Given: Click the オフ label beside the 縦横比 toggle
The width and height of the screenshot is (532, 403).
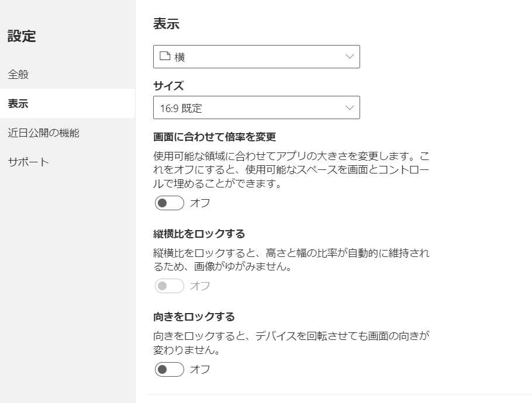Looking at the screenshot, I should tap(200, 286).
